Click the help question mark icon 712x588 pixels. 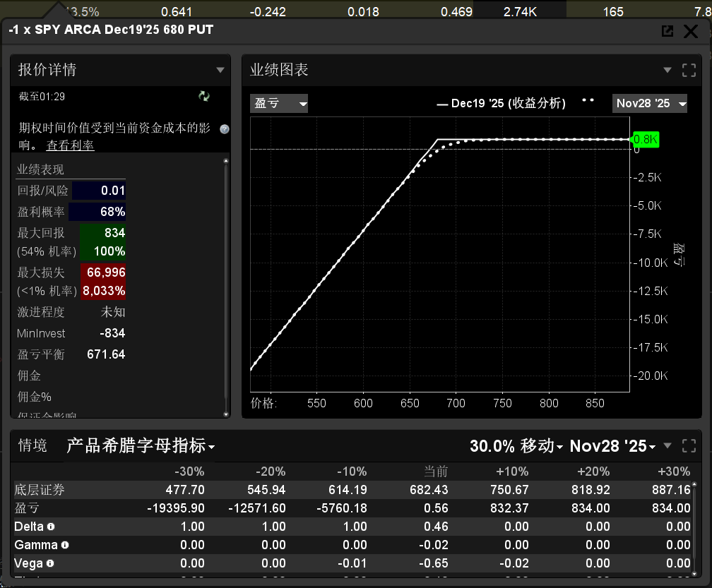(225, 129)
